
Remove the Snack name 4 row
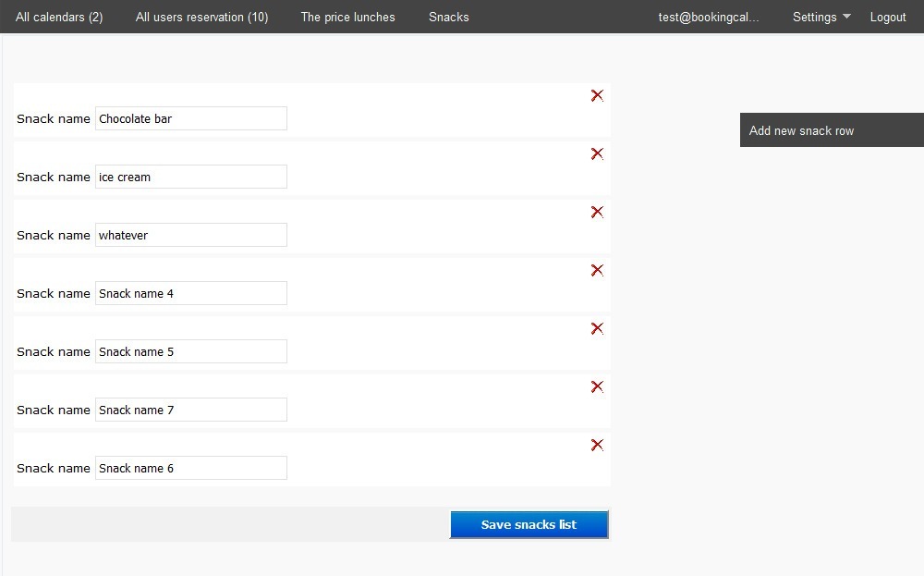pyautogui.click(x=597, y=270)
